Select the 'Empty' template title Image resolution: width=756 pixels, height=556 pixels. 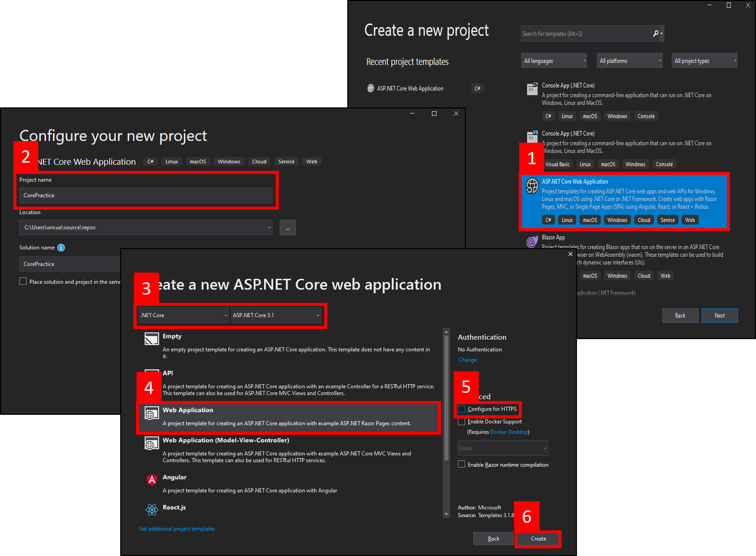[x=172, y=337]
